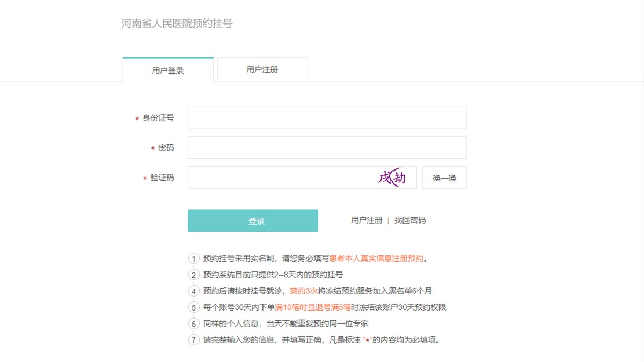Click the orange 患者本人真实信息注册预约 text

(x=377, y=258)
